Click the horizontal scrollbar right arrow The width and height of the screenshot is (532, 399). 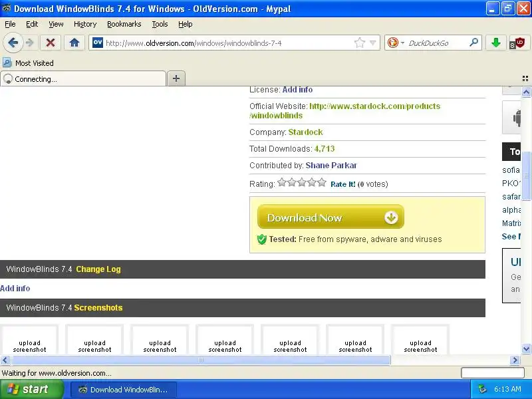pyautogui.click(x=515, y=360)
